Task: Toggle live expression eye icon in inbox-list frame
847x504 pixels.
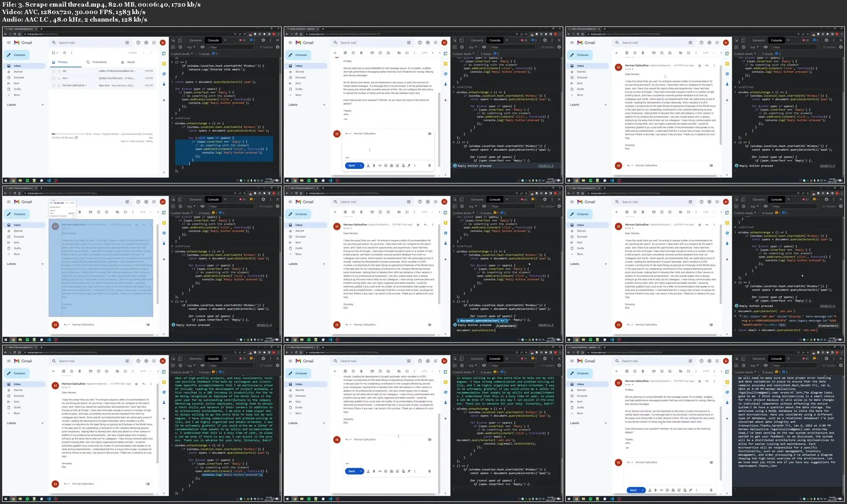Action: (x=203, y=47)
